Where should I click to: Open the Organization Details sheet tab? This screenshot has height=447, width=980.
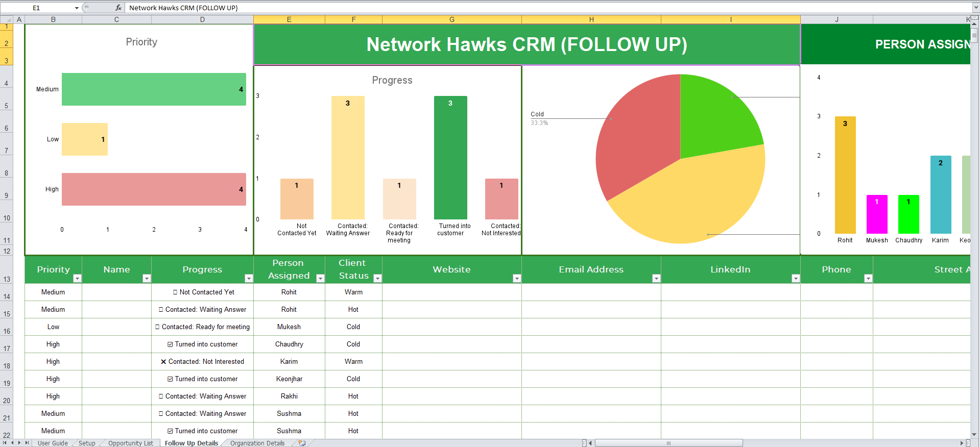(257, 443)
